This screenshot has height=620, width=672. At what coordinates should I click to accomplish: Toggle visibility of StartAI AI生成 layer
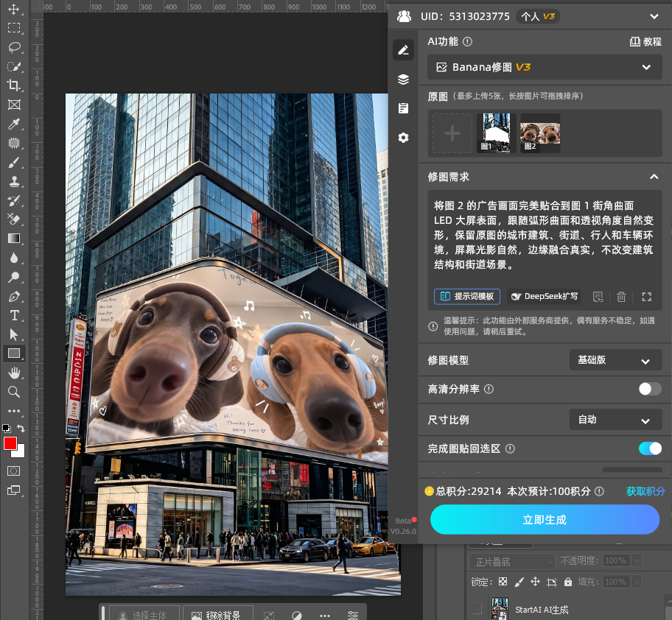tap(477, 609)
